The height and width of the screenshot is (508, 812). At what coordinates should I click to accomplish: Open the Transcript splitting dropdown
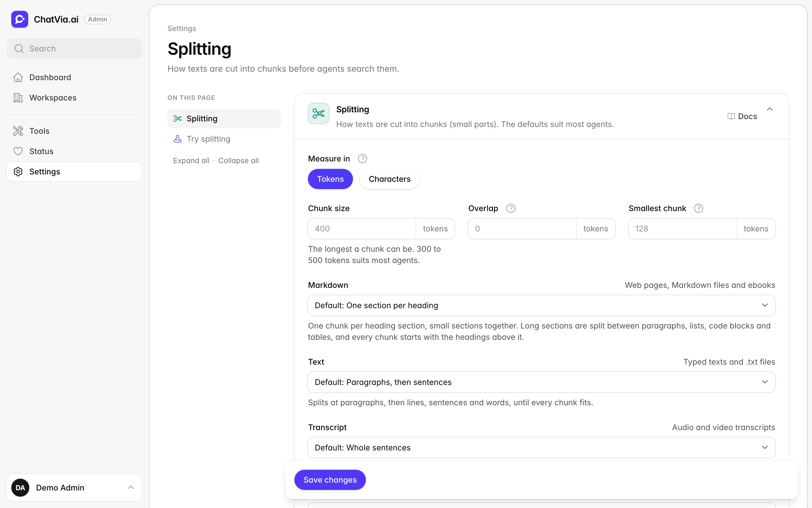pyautogui.click(x=541, y=448)
